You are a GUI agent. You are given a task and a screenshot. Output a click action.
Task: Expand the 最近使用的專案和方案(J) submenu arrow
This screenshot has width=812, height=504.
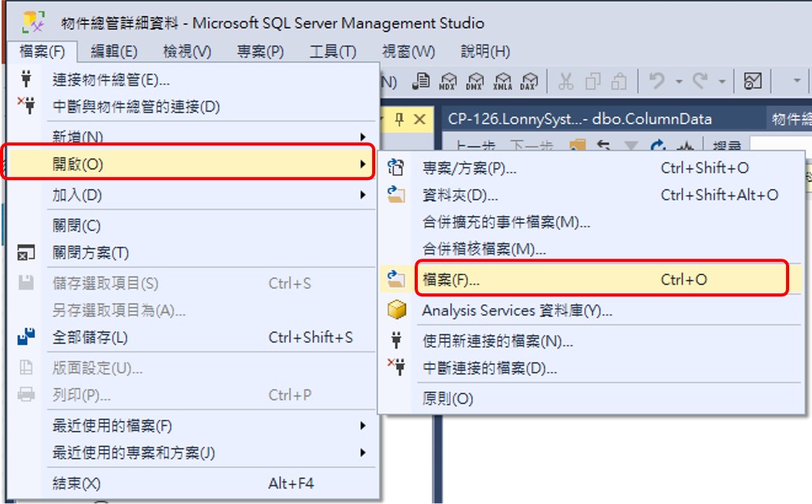coord(363,452)
